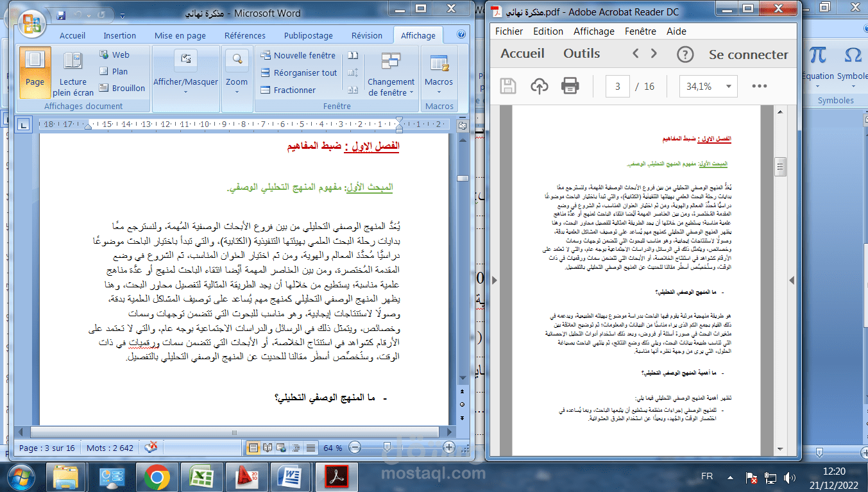Switch to Lecture plein écran view
868x492 pixels.
click(x=73, y=73)
